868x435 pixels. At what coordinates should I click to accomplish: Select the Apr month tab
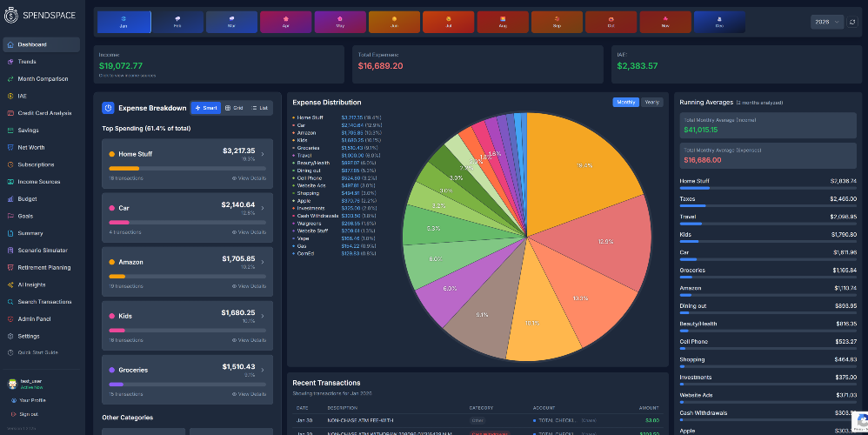pos(285,22)
